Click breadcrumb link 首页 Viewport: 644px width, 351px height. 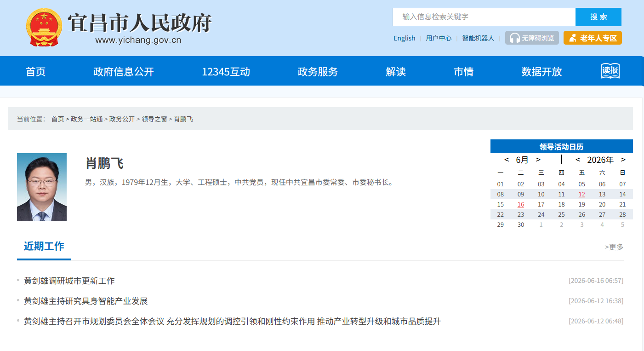click(x=57, y=119)
